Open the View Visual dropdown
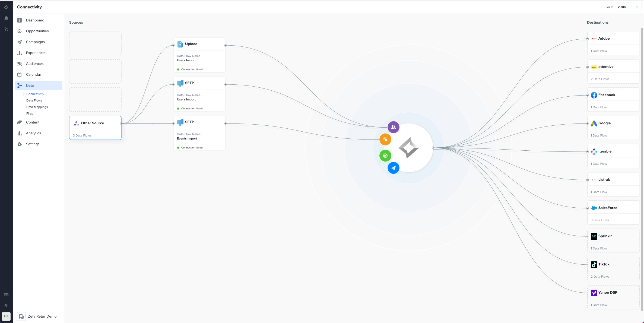The height and width of the screenshot is (323, 644). pyautogui.click(x=627, y=7)
